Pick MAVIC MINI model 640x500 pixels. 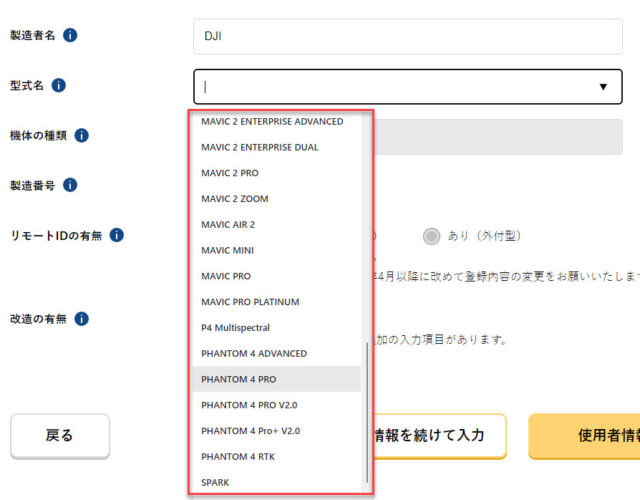click(276, 250)
